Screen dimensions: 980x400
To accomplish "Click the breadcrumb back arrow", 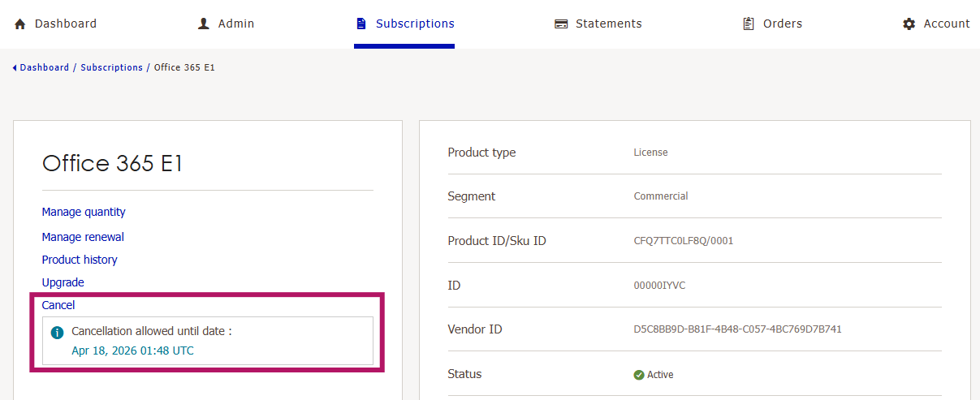I will coord(15,68).
